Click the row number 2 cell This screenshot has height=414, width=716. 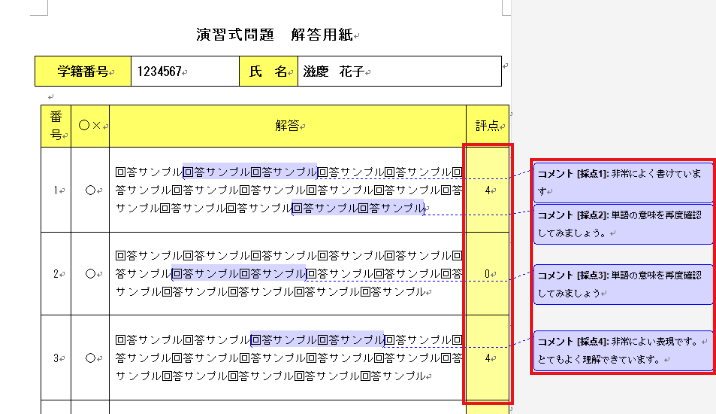56,273
